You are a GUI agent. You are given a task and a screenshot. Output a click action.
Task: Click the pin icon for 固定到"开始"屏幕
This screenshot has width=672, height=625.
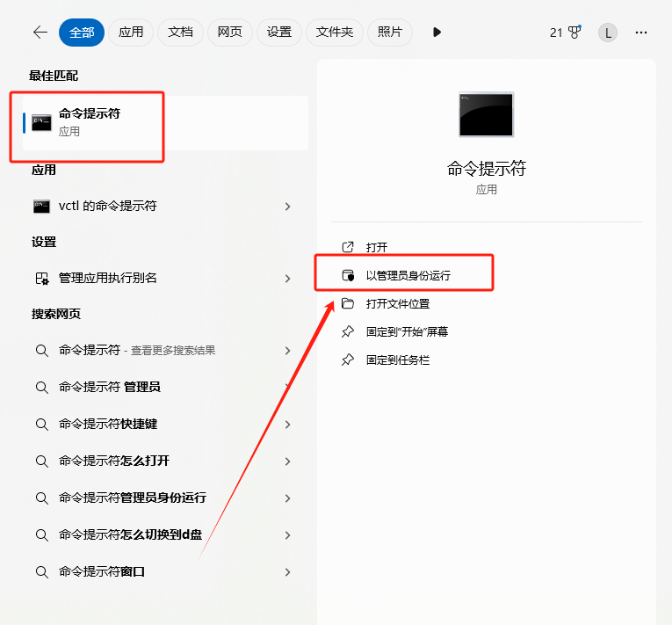point(348,331)
